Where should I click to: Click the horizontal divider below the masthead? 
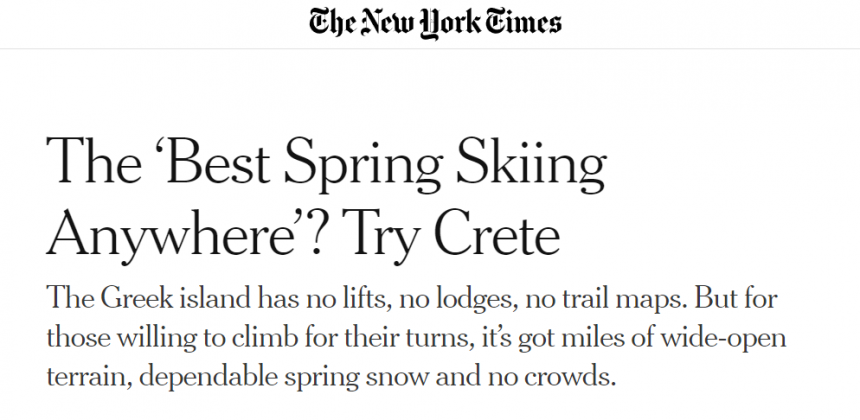(430, 49)
